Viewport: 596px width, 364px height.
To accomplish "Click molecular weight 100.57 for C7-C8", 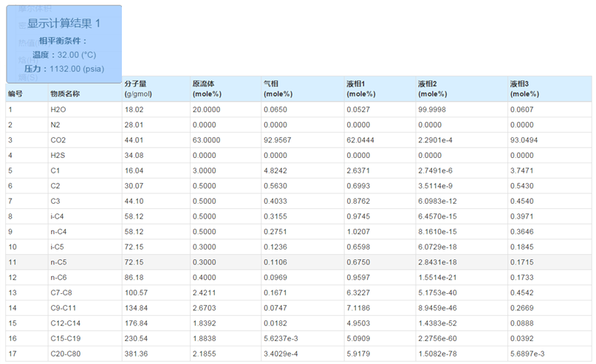I will 136,292.
